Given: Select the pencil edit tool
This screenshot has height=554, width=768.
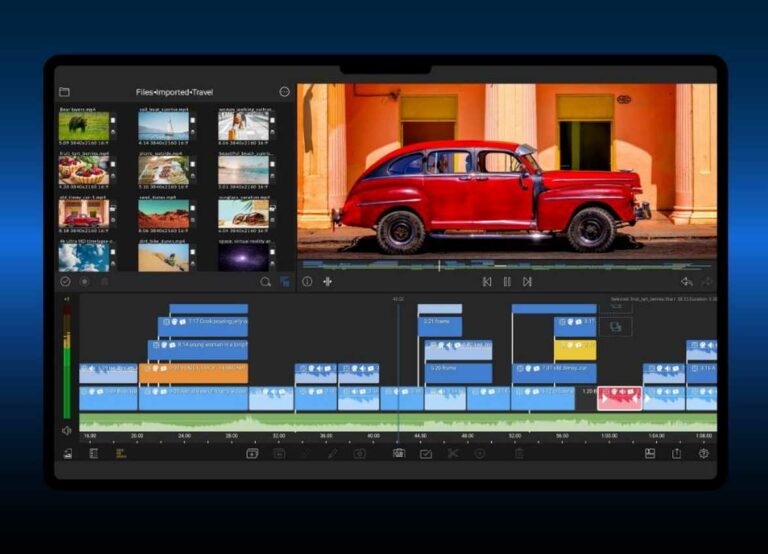Looking at the screenshot, I should [x=333, y=454].
